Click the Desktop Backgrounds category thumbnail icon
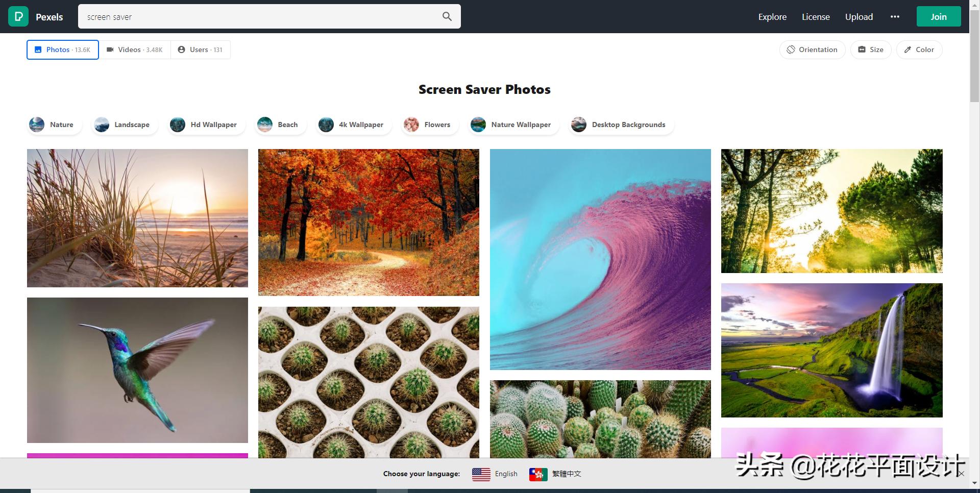This screenshot has width=980, height=493. [579, 125]
